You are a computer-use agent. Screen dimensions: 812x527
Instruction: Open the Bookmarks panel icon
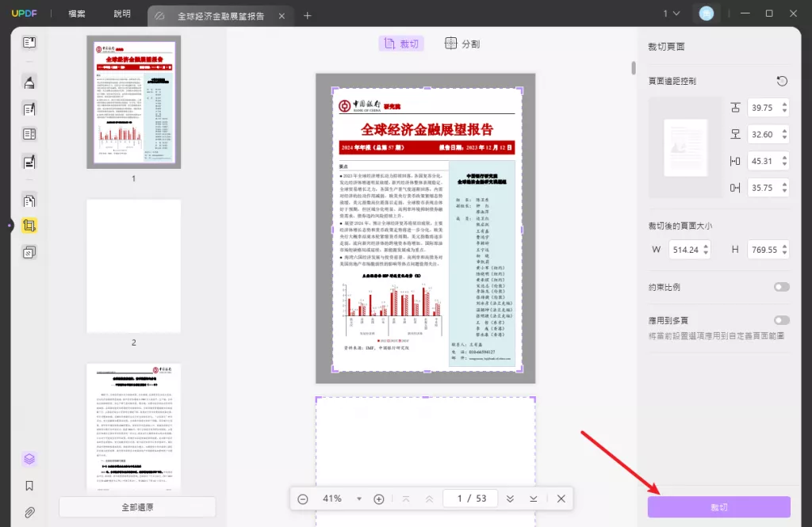[29, 486]
